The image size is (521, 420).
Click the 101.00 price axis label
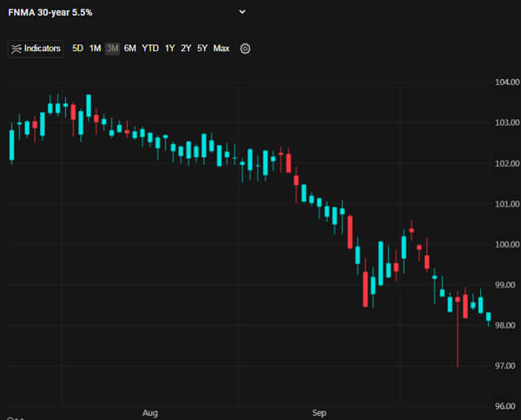tap(507, 204)
